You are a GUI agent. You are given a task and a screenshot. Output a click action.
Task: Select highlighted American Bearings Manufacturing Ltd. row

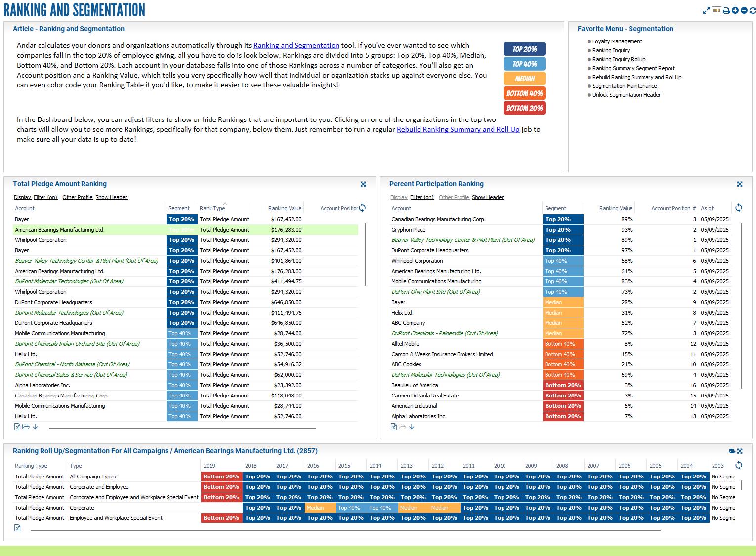(185, 230)
